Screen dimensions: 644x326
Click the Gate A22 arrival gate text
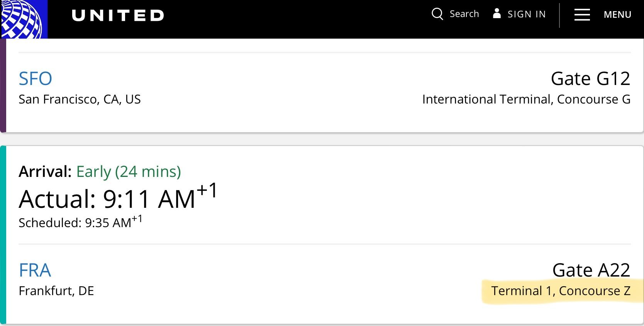tap(591, 270)
